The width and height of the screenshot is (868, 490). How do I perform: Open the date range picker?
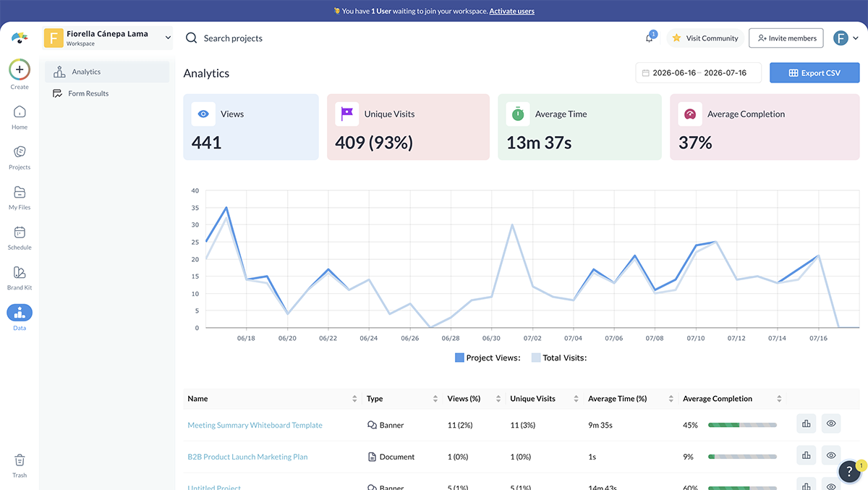pos(698,73)
